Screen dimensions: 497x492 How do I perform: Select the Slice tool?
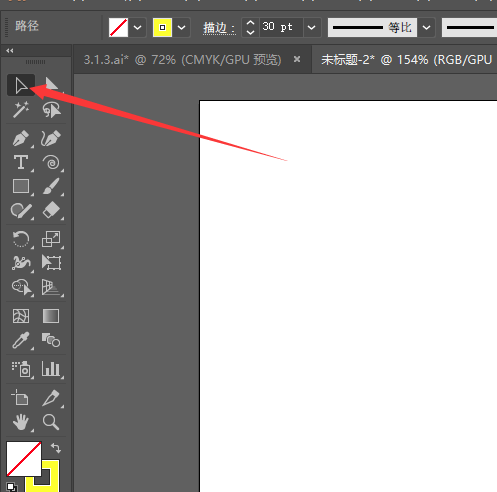[51, 397]
